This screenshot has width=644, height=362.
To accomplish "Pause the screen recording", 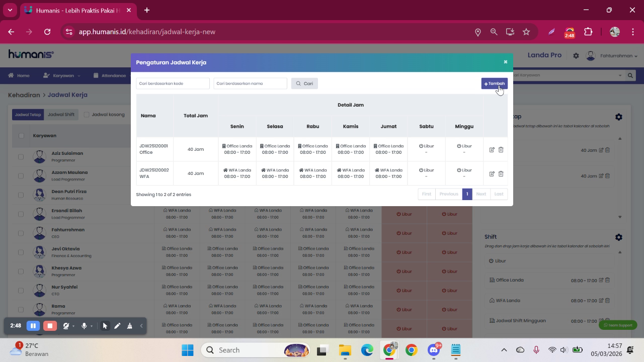I will point(33,326).
